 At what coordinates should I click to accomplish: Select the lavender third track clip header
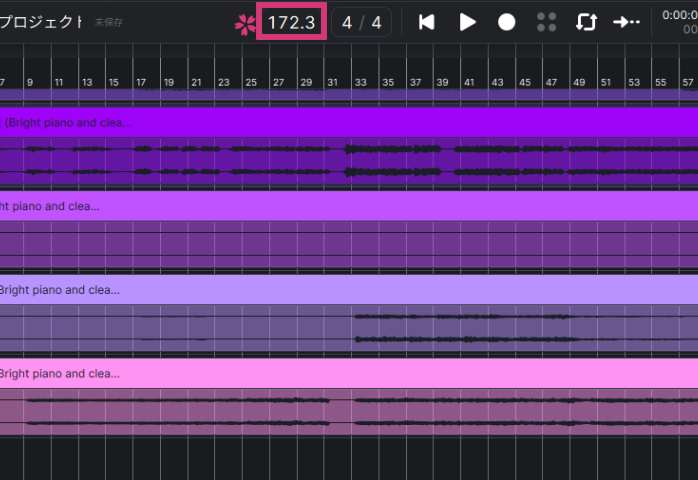(350, 290)
